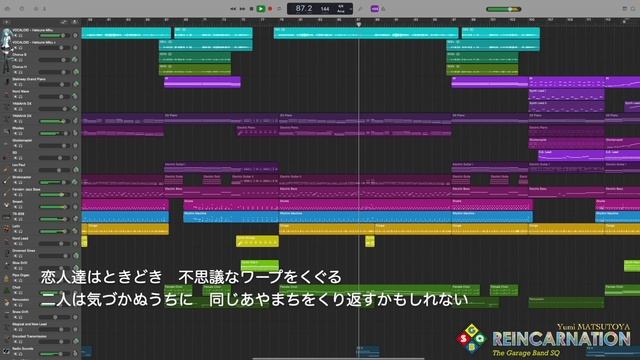Open the Quick Help icon
The image size is (640, 360).
[x=22, y=9]
